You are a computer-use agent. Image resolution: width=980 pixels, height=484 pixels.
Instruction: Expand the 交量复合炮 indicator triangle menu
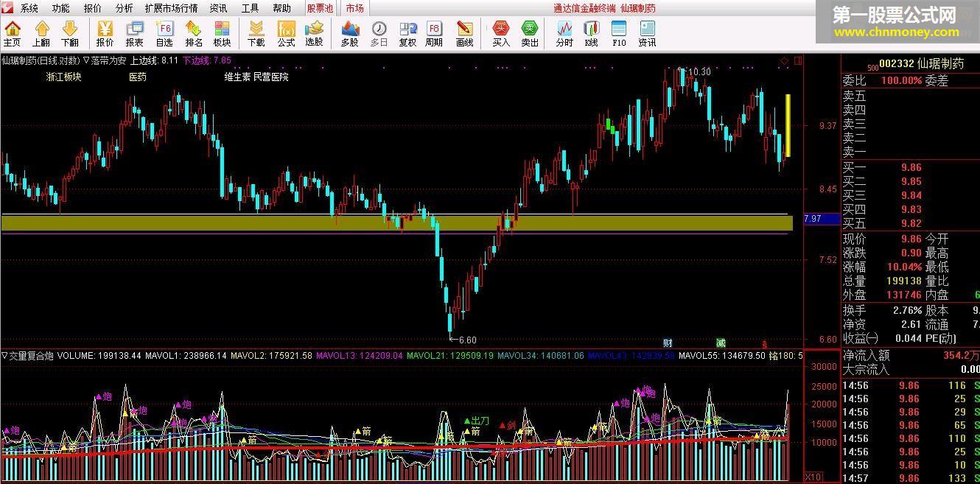[4, 356]
